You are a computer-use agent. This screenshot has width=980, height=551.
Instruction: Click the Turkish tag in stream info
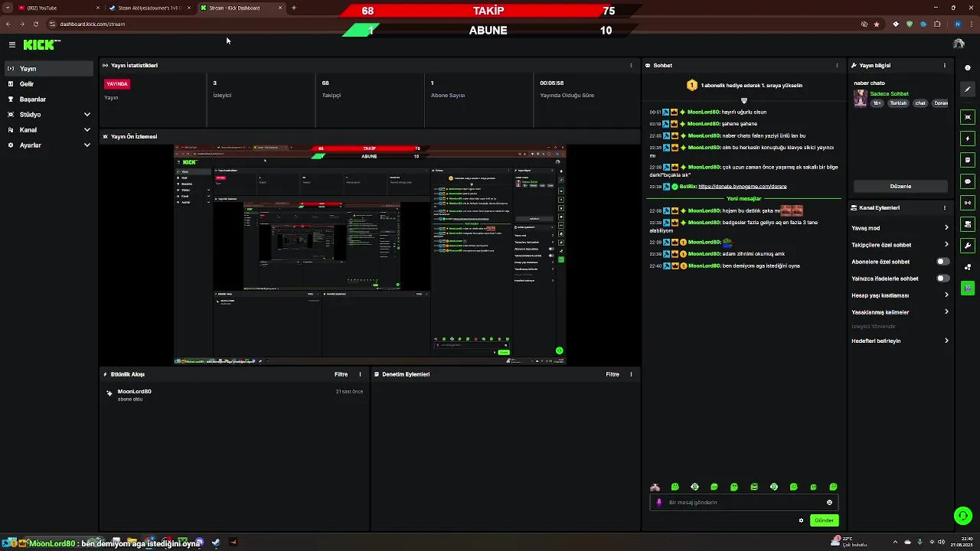coord(898,103)
